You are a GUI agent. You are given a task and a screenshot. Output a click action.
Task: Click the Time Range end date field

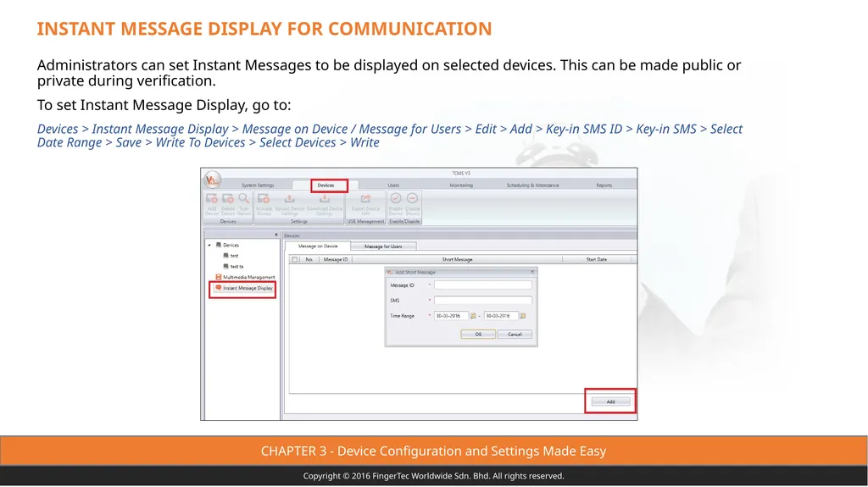pos(501,316)
